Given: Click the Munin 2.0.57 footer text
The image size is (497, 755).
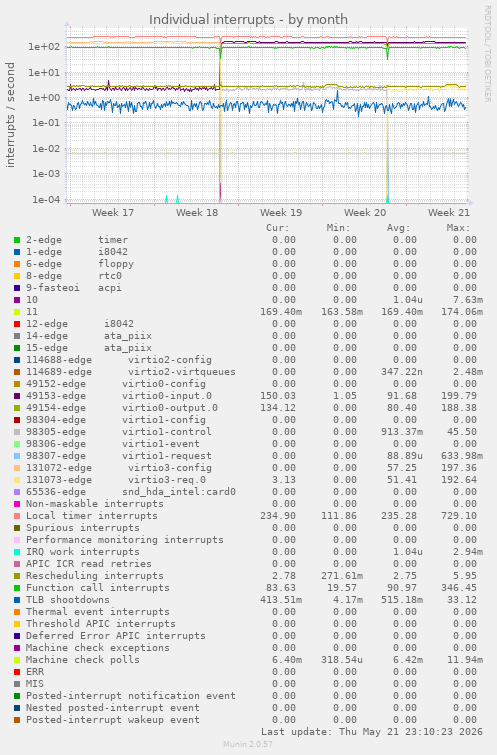Looking at the screenshot, I should [248, 744].
